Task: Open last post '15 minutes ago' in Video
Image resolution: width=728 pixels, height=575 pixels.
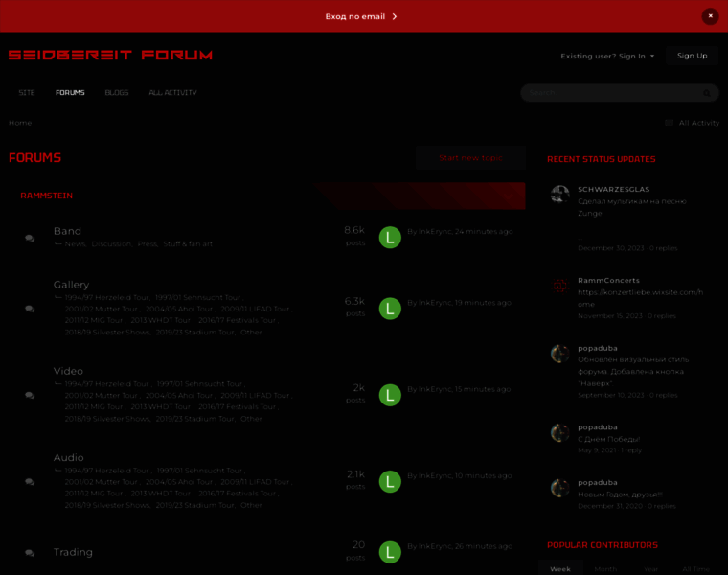Action: tap(483, 389)
